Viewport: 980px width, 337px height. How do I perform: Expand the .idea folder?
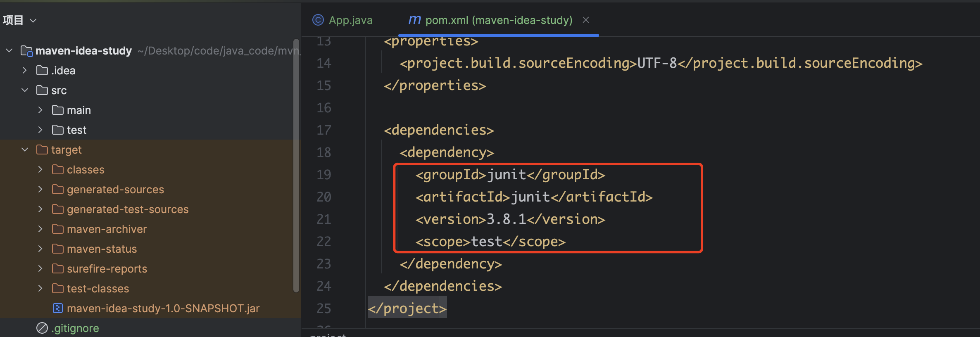[25, 71]
